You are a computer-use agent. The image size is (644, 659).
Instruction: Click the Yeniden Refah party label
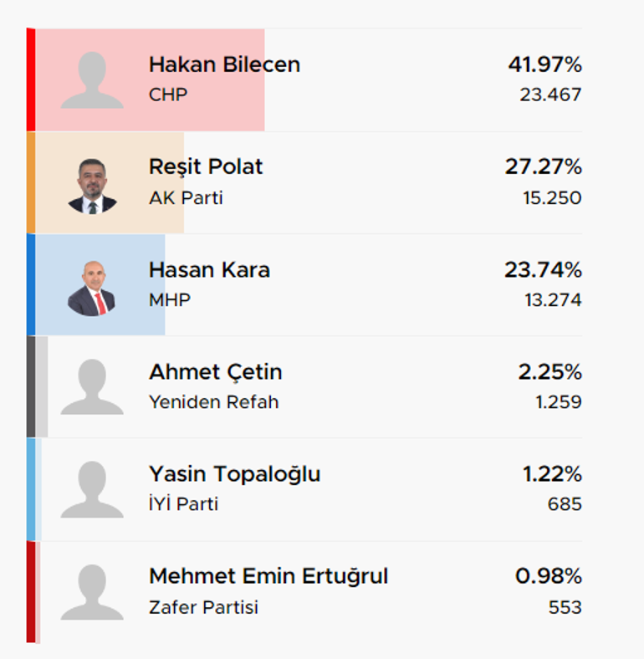214,402
